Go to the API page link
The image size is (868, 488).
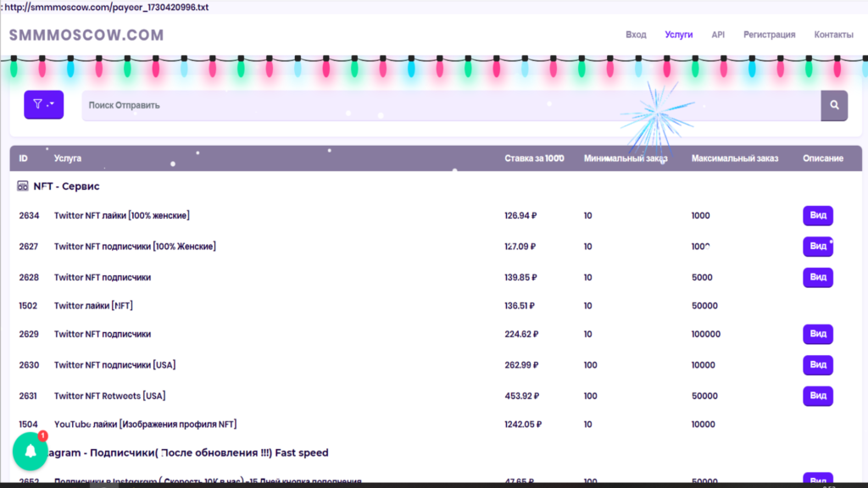[718, 34]
